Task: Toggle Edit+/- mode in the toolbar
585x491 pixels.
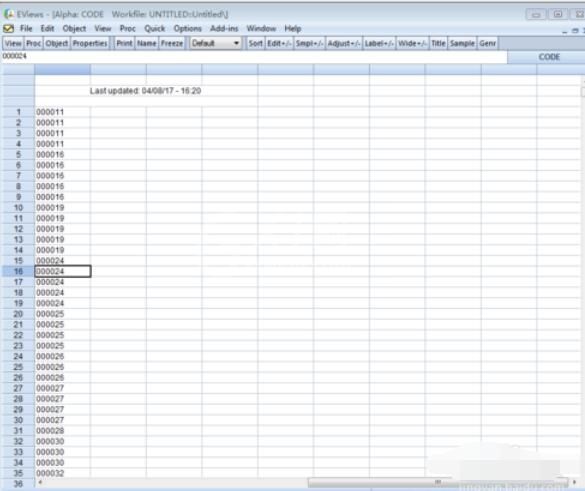Action: point(279,43)
